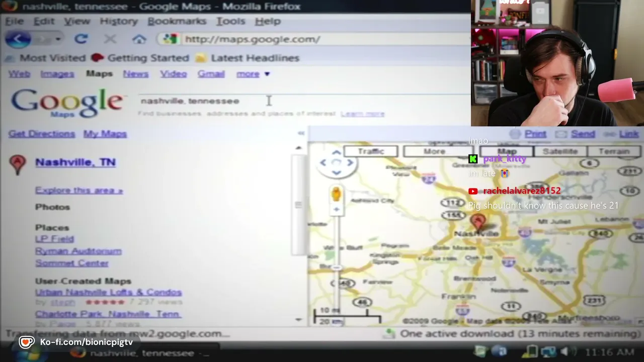Pan the map left
Image resolution: width=644 pixels, height=362 pixels.
click(x=324, y=162)
